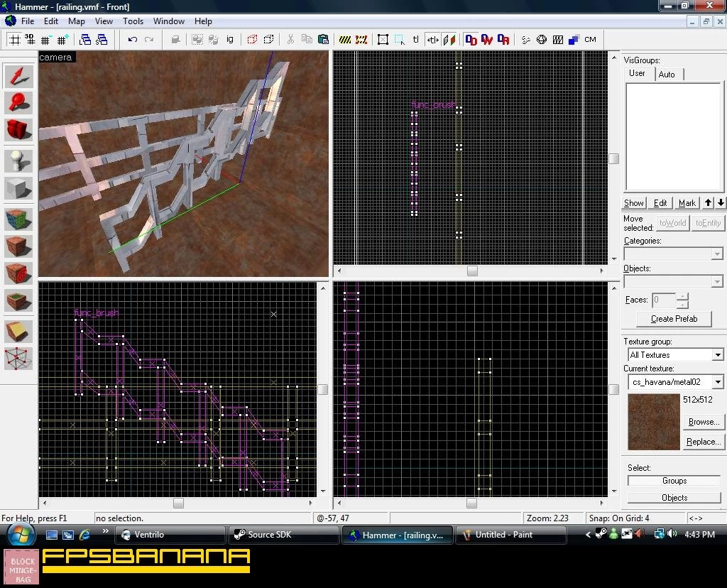Screen dimensions: 727x588
Task: Click the Create Prefab button
Action: coord(674,319)
